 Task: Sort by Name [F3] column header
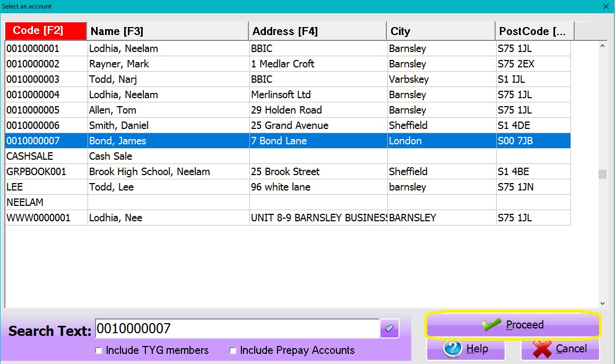pos(168,31)
